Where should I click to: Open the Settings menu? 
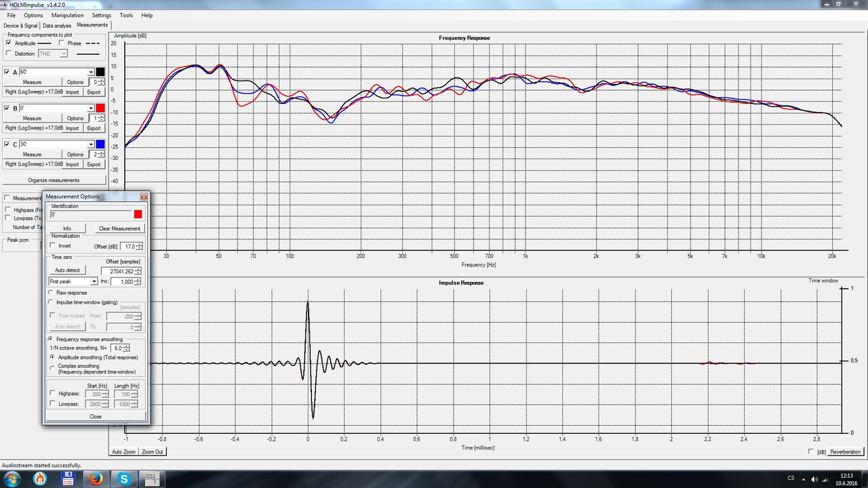coord(102,15)
